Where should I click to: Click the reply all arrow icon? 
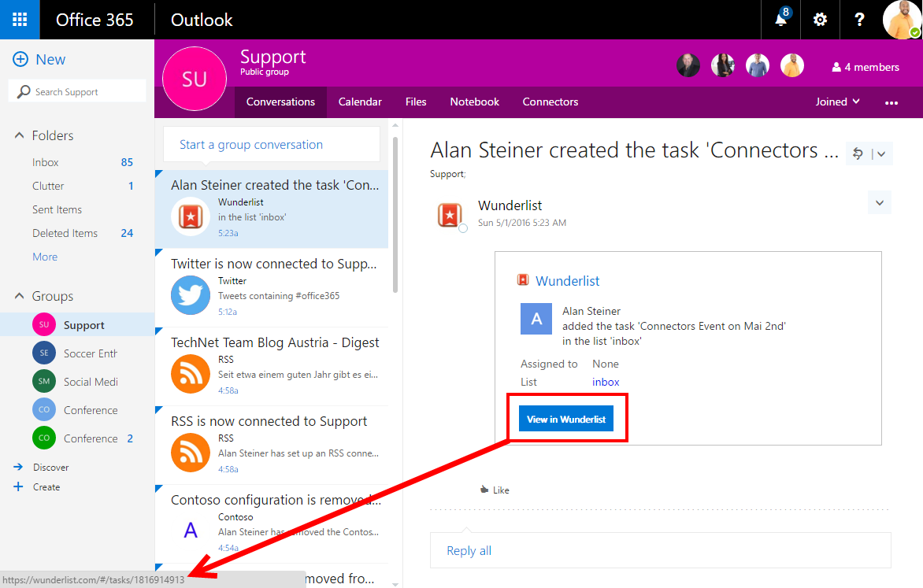(x=858, y=153)
